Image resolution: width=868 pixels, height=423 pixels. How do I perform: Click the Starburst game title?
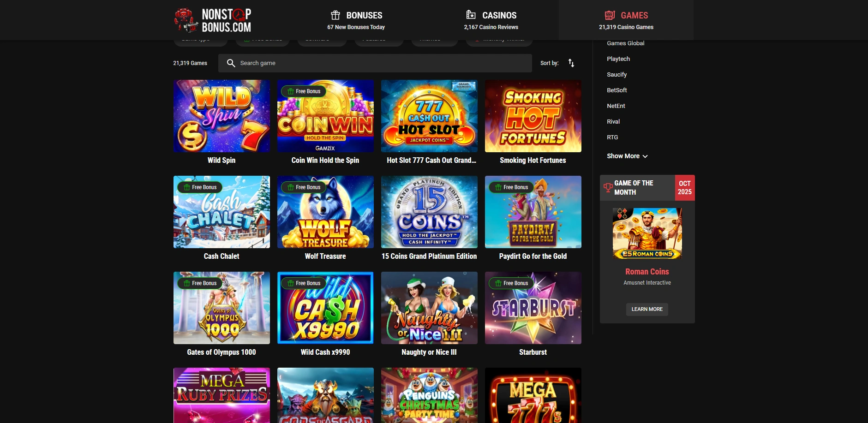click(533, 352)
